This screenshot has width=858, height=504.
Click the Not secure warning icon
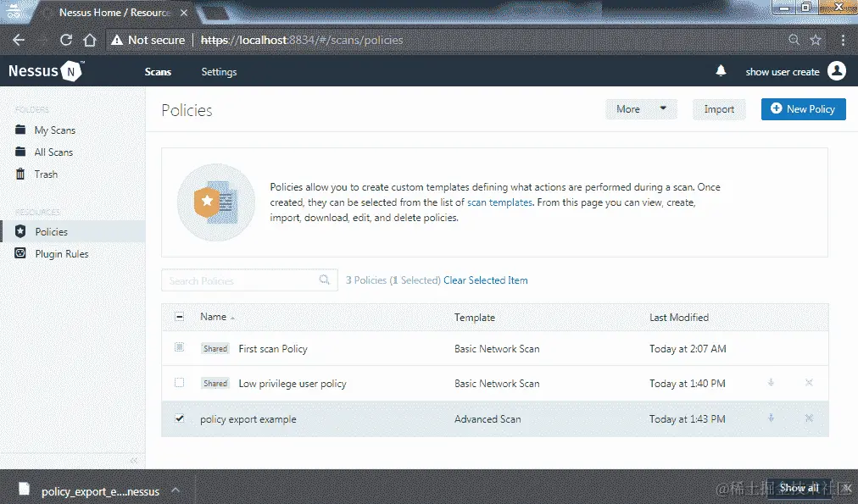coord(116,40)
